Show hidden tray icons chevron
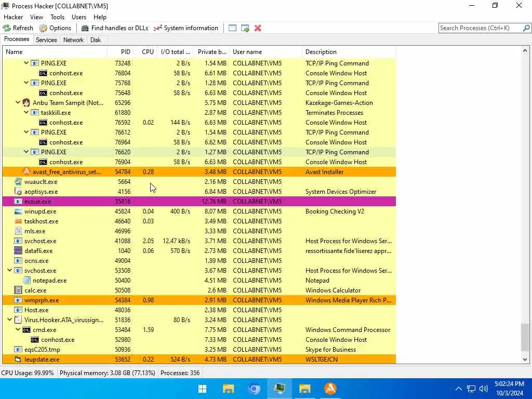This screenshot has height=399, width=532. pos(458,389)
